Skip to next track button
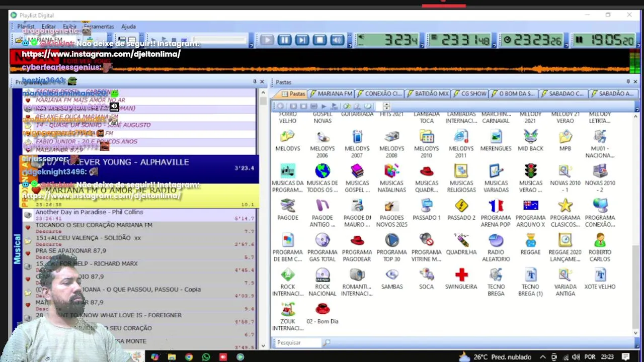644x362 pixels. (x=302, y=40)
